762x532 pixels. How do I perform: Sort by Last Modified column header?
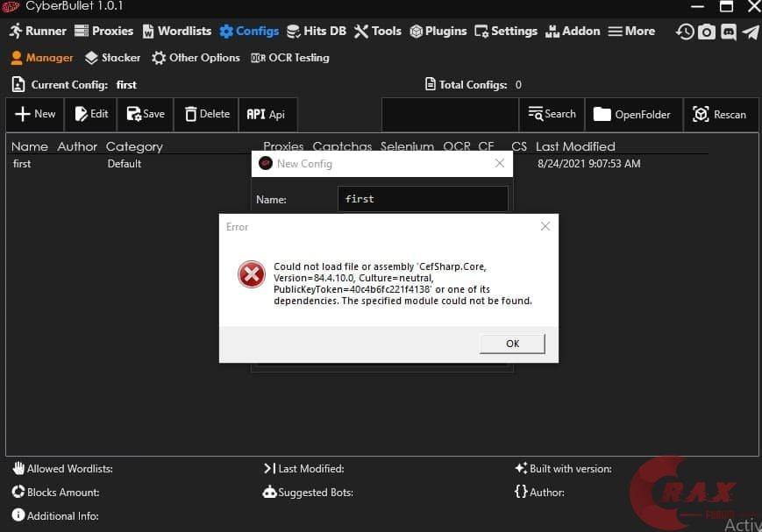click(575, 146)
